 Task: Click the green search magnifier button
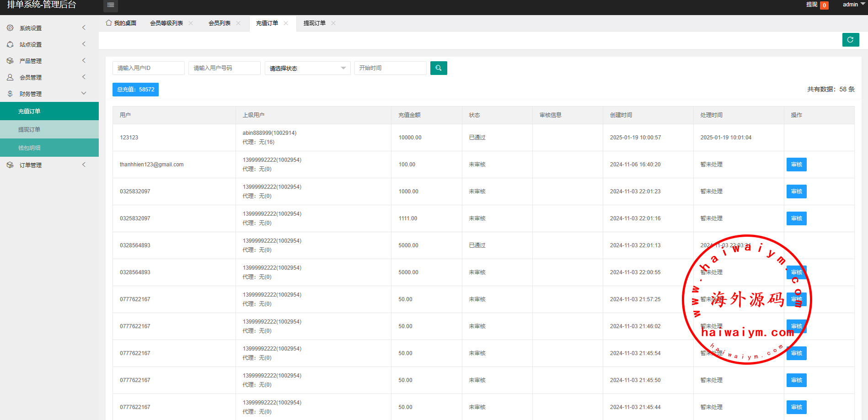[438, 68]
